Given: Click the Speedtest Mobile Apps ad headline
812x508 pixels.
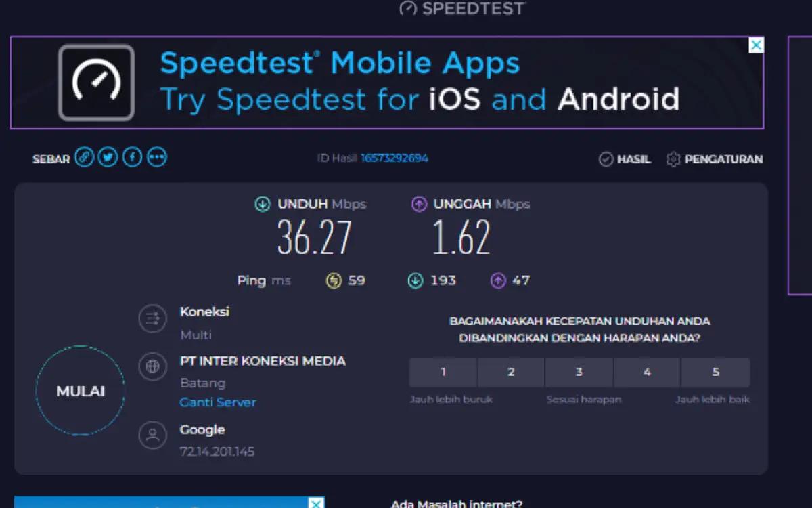Looking at the screenshot, I should click(340, 64).
